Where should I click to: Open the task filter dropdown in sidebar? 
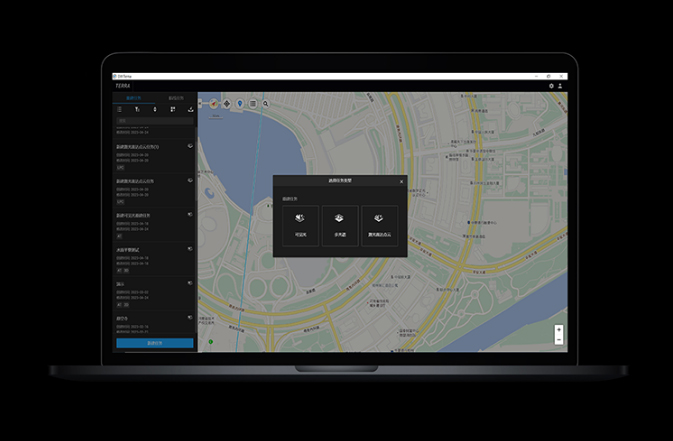pos(137,109)
